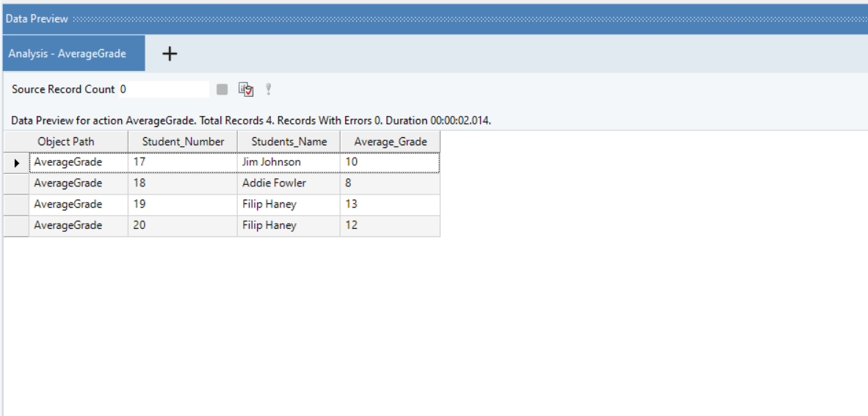Click the Source Record Count input field

point(164,90)
